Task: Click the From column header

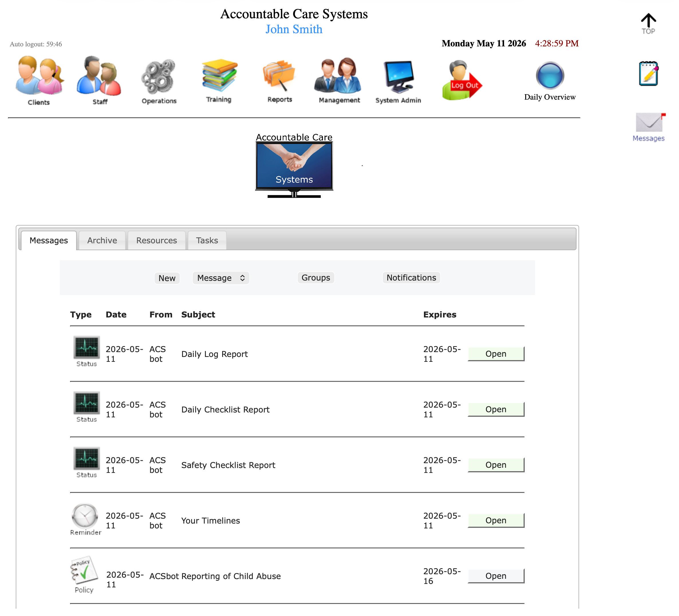Action: tap(161, 315)
